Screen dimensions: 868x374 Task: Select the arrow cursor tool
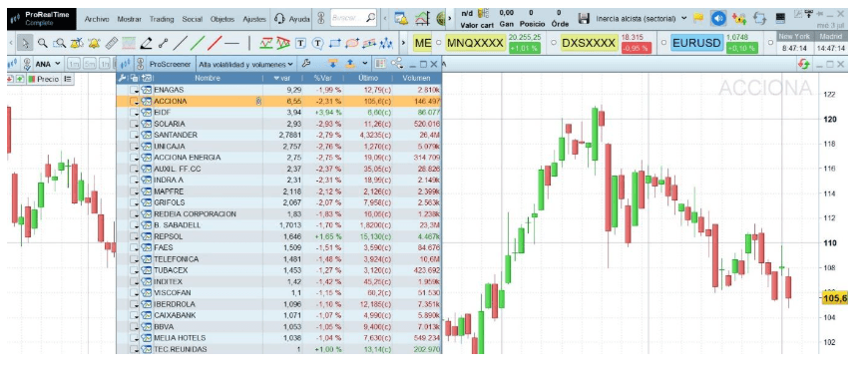pos(25,43)
